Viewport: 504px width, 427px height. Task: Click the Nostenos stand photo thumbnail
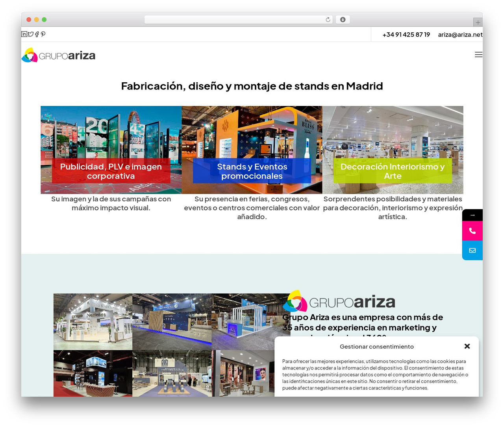point(93,322)
